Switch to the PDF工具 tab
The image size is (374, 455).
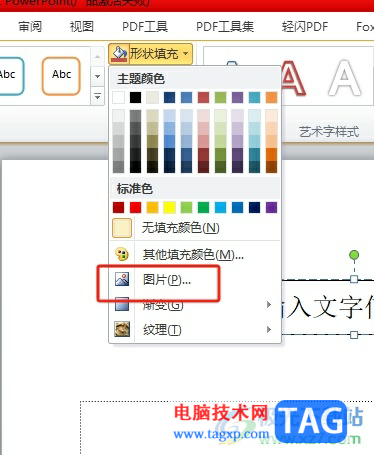click(145, 27)
